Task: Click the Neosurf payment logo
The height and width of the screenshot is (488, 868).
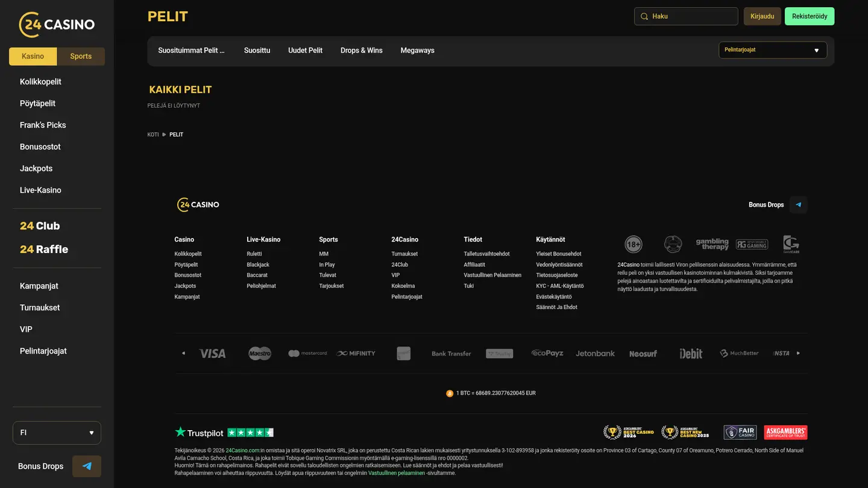Action: pyautogui.click(x=643, y=354)
